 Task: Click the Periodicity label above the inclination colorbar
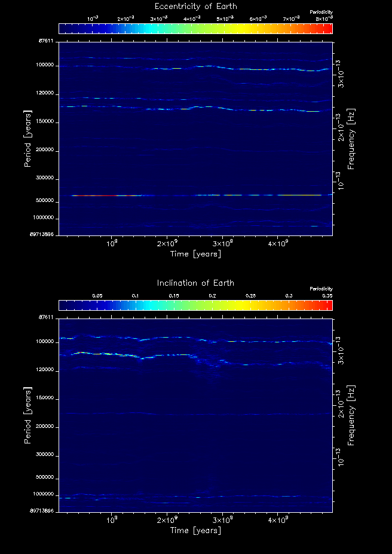(x=321, y=289)
